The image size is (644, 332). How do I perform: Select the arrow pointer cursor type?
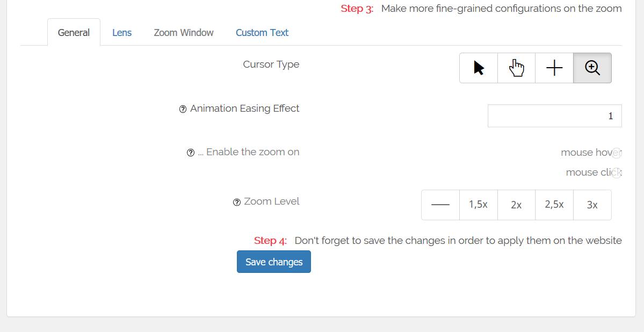(479, 68)
